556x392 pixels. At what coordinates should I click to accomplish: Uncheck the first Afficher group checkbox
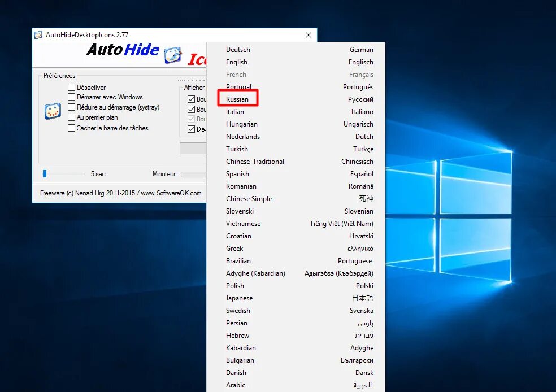(x=191, y=99)
